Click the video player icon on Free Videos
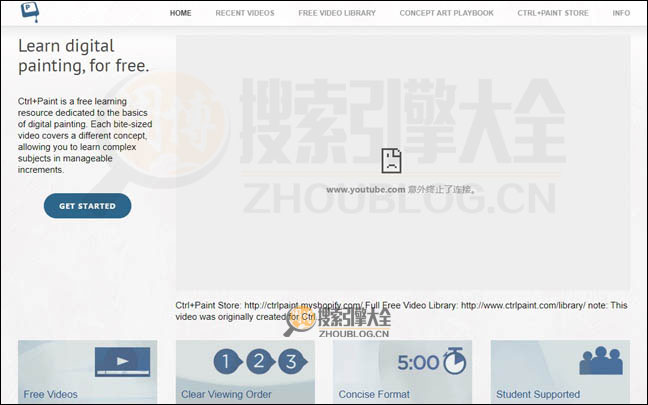Screen dimensions: 648x405 [122, 362]
